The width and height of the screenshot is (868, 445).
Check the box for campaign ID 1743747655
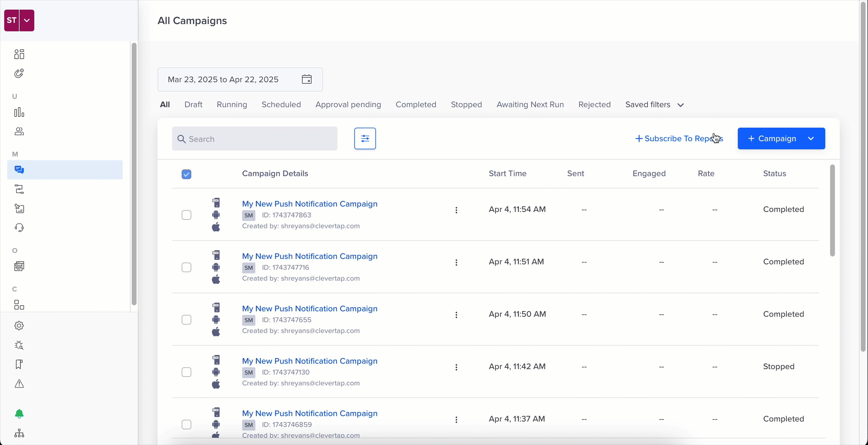point(186,319)
